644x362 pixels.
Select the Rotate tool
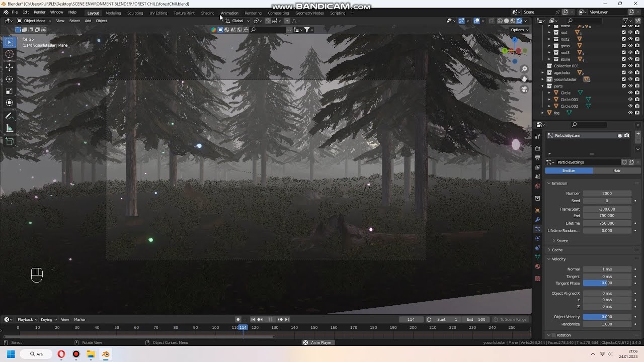click(x=10, y=79)
